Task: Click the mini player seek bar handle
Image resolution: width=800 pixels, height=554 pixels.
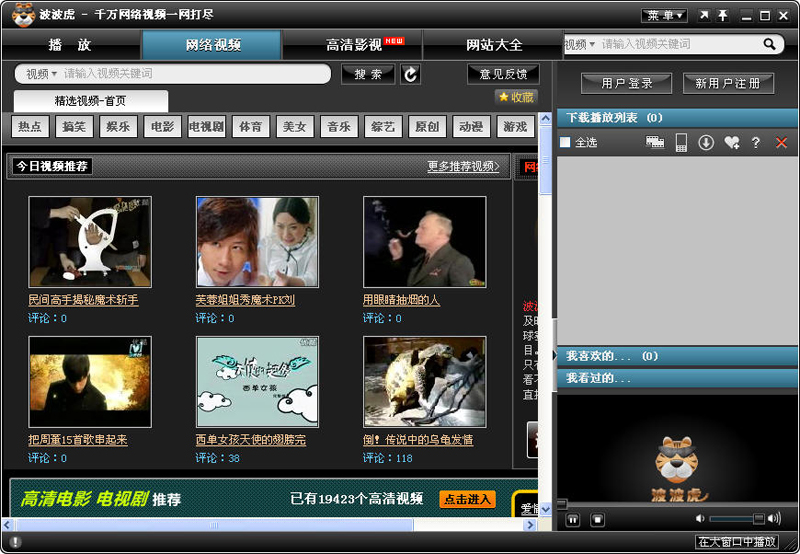Action: [x=561, y=504]
